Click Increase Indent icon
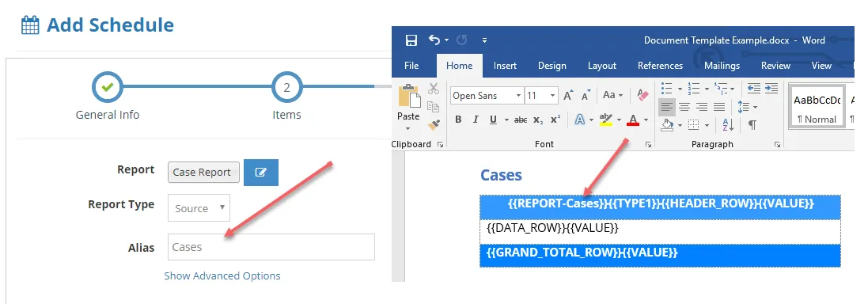The image size is (868, 304). click(x=771, y=89)
